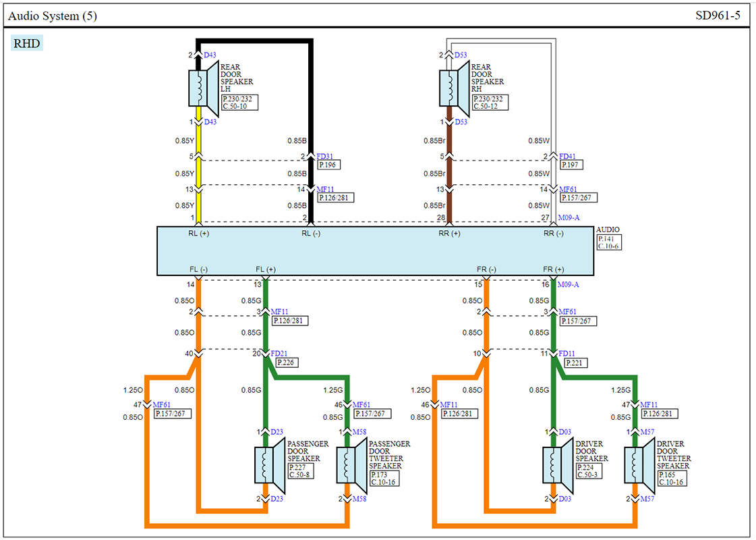Click the P.173 reference under passenger tweeter
Viewport: 756px width, 540px height.
pos(384,479)
